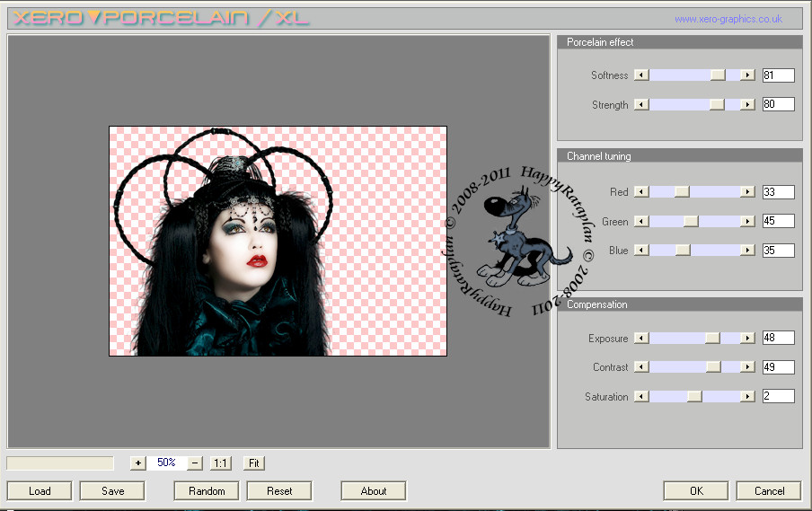This screenshot has width=812, height=511.
Task: Zoom in with the plus button
Action: (137, 463)
